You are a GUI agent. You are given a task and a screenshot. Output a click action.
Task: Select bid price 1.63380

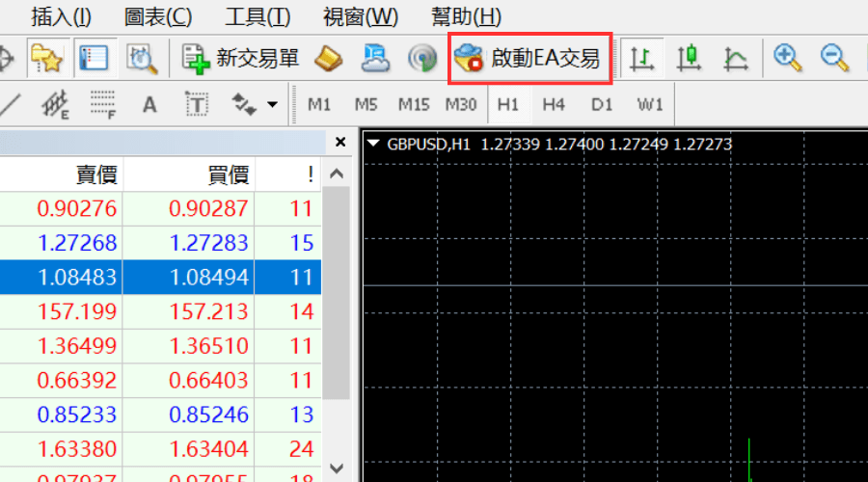coord(76,449)
